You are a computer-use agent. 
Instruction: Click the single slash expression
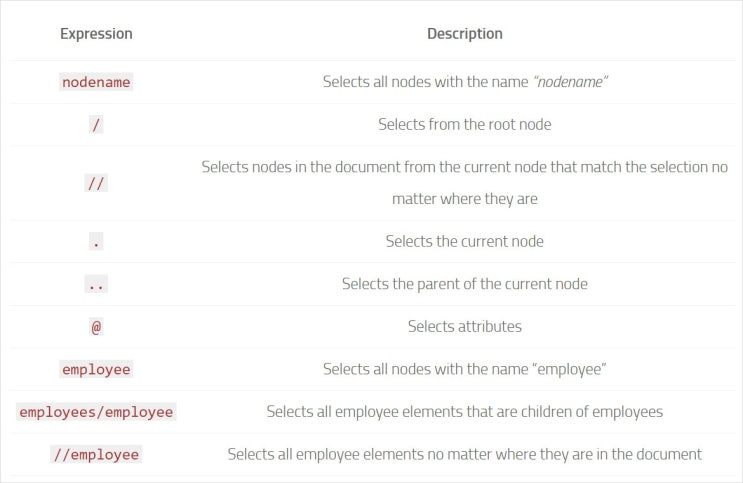[x=96, y=125]
